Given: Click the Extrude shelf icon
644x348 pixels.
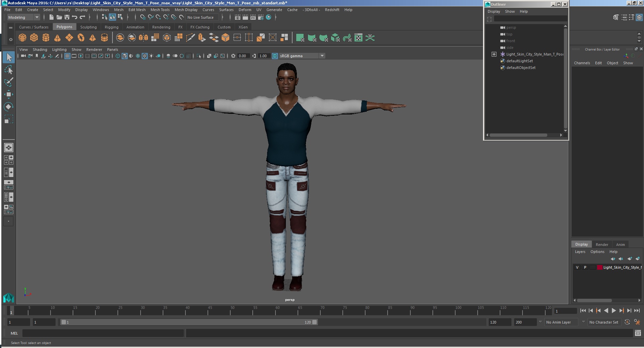Looking at the screenshot, I should [202, 38].
